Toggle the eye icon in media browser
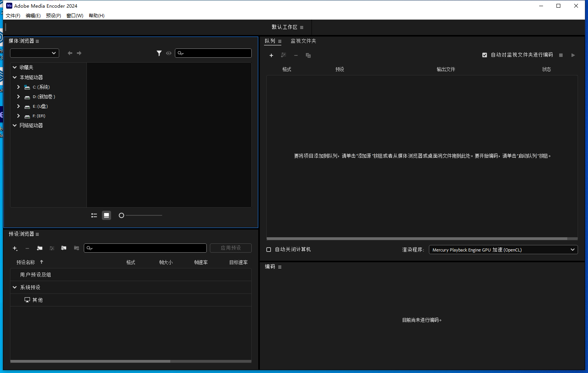Viewport: 588px width, 373px height. pyautogui.click(x=169, y=53)
